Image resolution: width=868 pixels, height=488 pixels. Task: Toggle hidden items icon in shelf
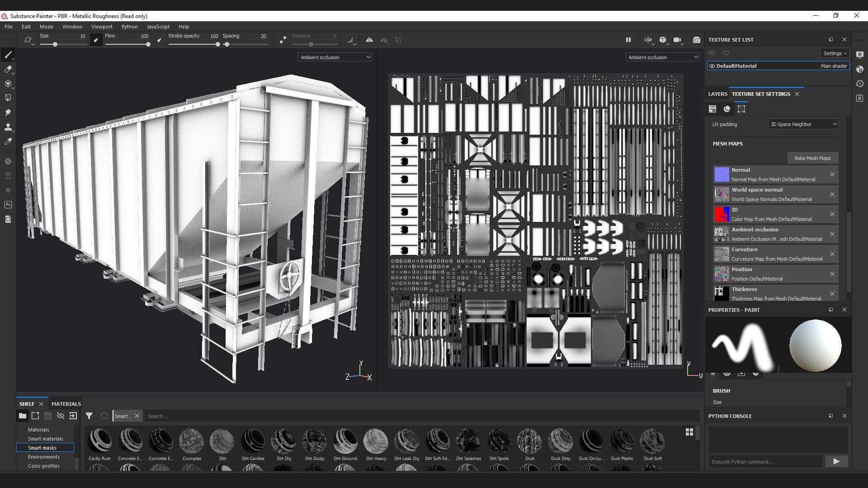(60, 416)
